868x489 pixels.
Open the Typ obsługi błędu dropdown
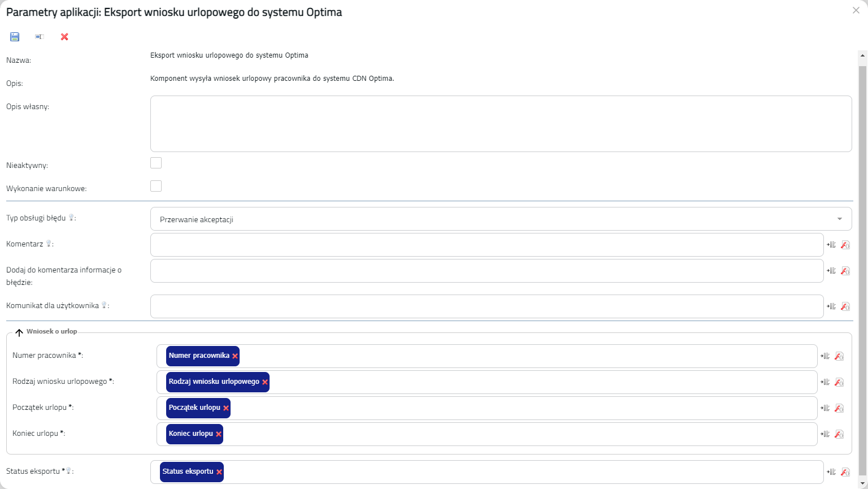(501, 219)
